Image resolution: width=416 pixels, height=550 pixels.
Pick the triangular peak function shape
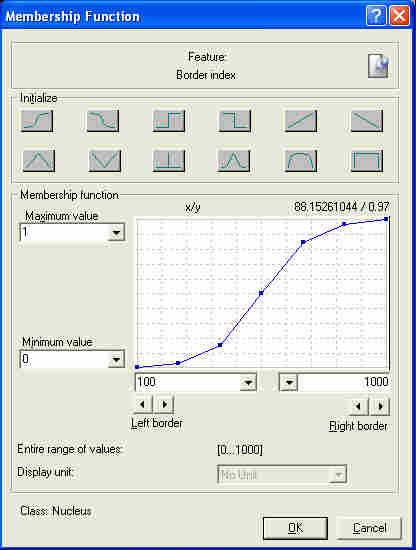click(39, 161)
